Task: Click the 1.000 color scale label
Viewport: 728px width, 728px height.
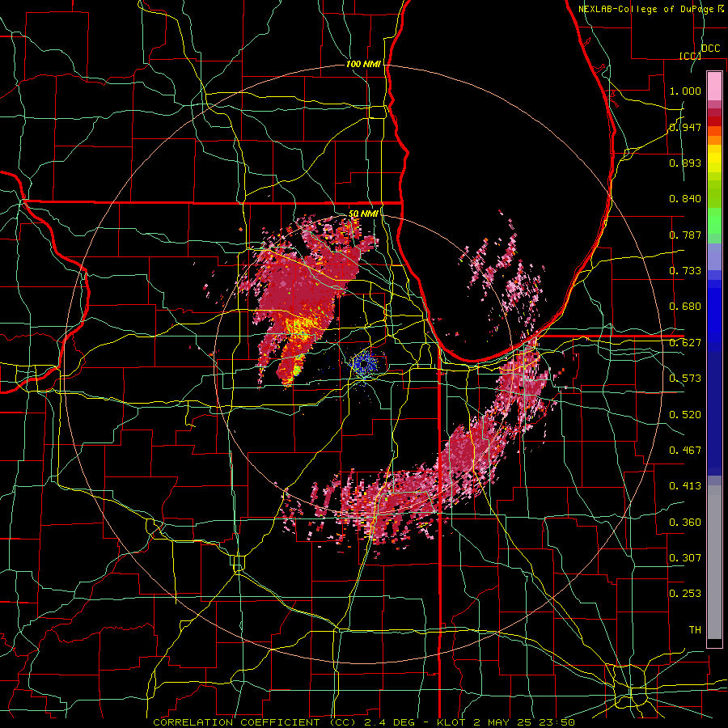Action: pyautogui.click(x=685, y=91)
